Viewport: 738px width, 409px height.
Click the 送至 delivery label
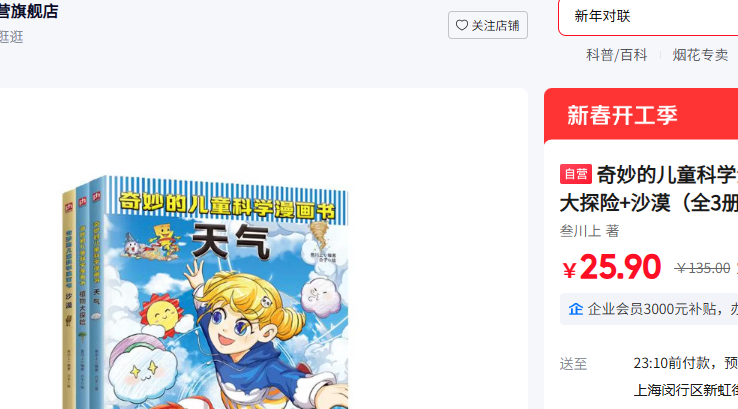pos(573,364)
